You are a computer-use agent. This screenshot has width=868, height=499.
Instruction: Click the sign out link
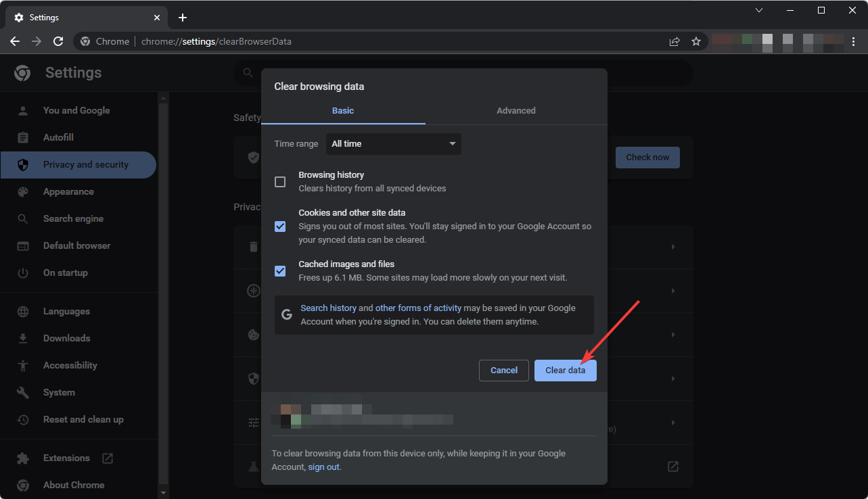tap(324, 467)
